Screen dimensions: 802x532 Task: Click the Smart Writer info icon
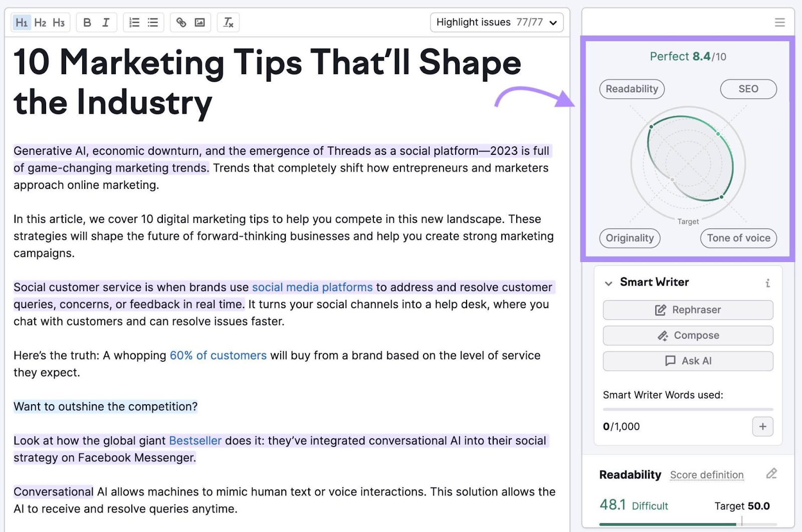pyautogui.click(x=768, y=283)
